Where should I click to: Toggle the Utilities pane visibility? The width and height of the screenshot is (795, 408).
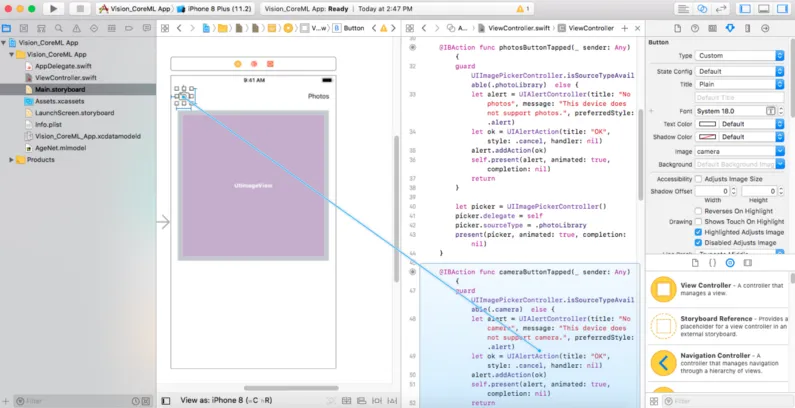(x=782, y=9)
